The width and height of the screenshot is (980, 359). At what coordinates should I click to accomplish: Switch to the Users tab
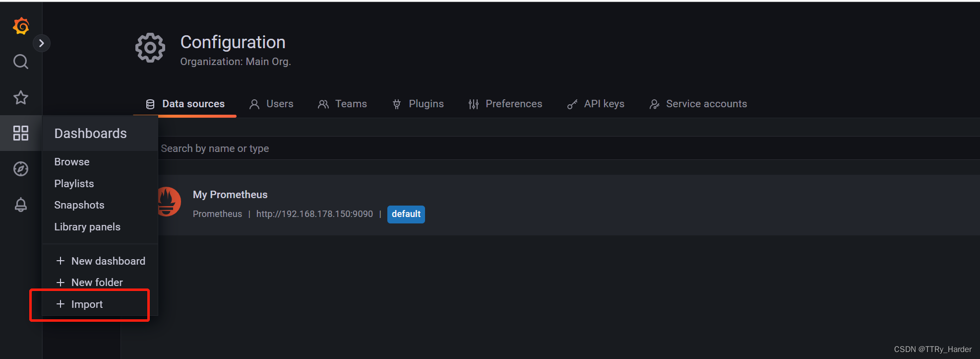[x=271, y=104]
